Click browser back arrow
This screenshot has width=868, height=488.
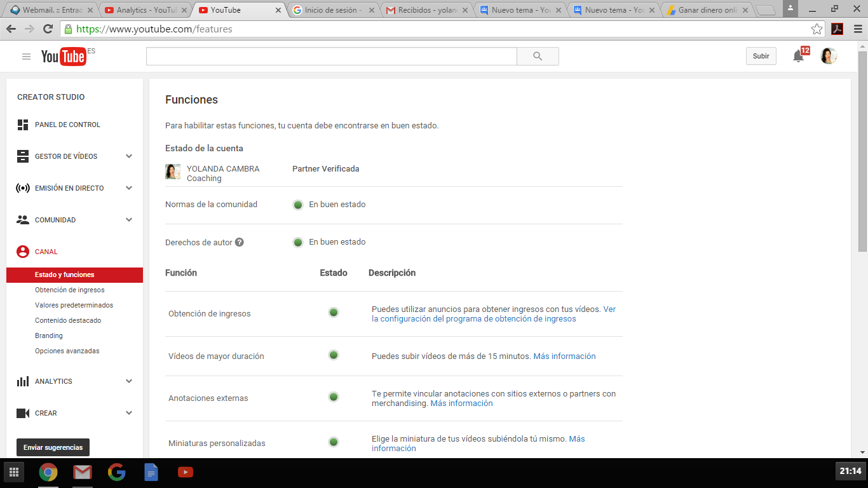tap(11, 29)
